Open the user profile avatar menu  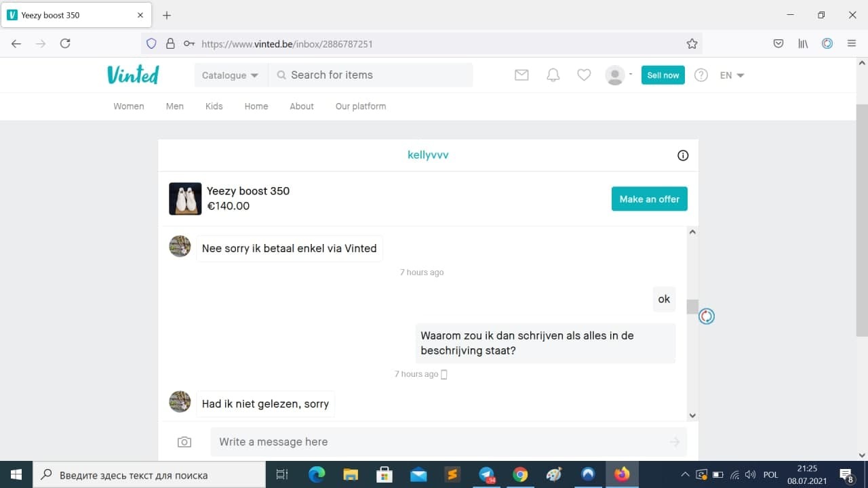pyautogui.click(x=618, y=75)
